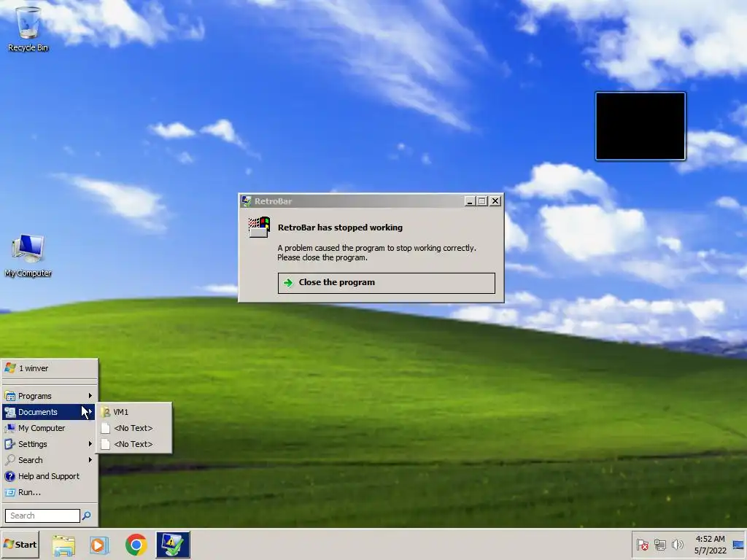Focus the Start menu Search box
The image size is (747, 560).
[42, 516]
